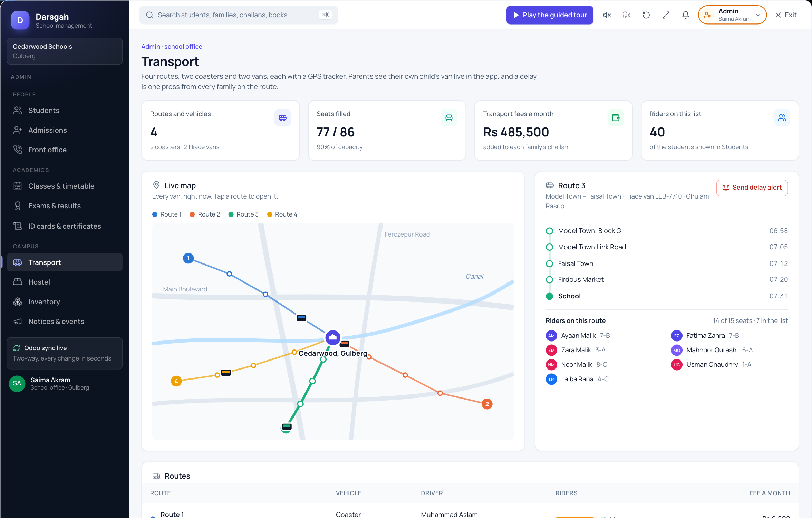Select Route 2 legend item
Screen dimensions: 812x518
[x=205, y=214]
